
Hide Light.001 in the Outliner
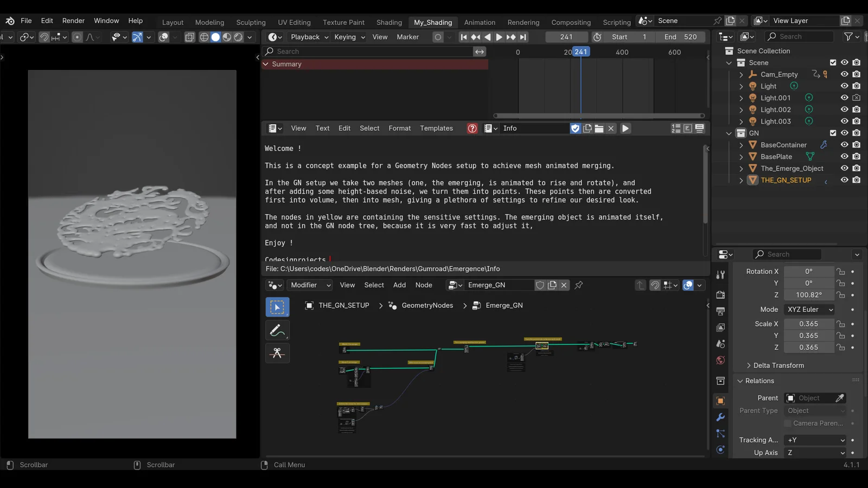[844, 98]
